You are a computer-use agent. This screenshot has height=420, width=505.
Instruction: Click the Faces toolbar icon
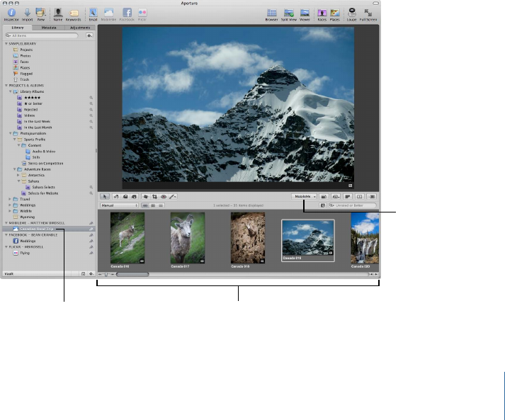pyautogui.click(x=322, y=11)
